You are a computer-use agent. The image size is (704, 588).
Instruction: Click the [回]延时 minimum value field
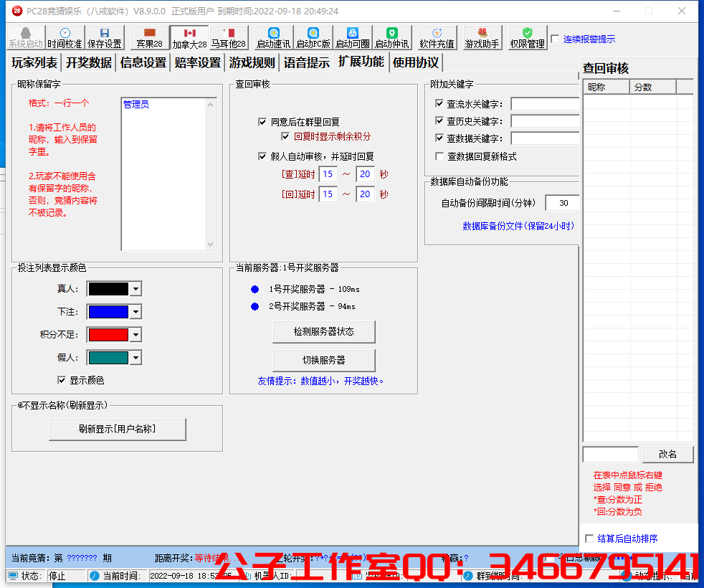(x=328, y=194)
